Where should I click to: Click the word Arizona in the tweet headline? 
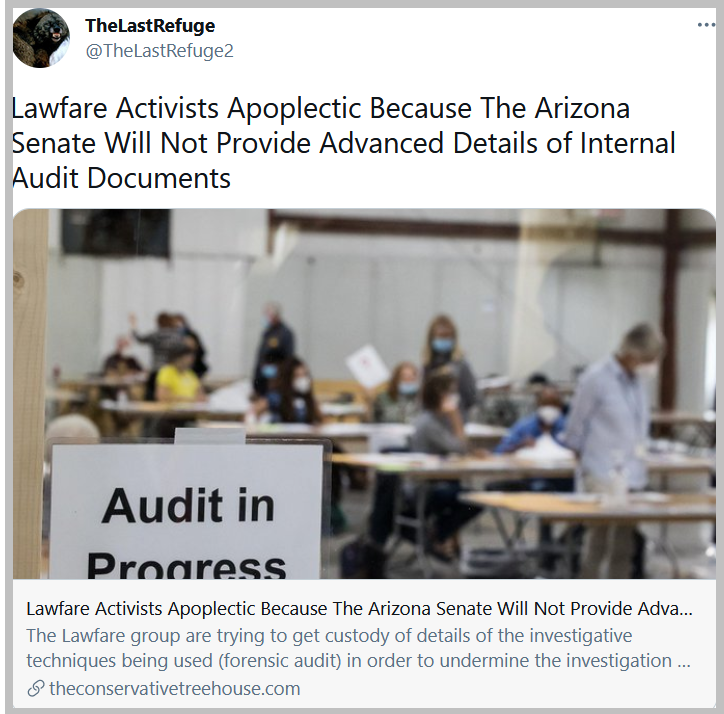[582, 108]
